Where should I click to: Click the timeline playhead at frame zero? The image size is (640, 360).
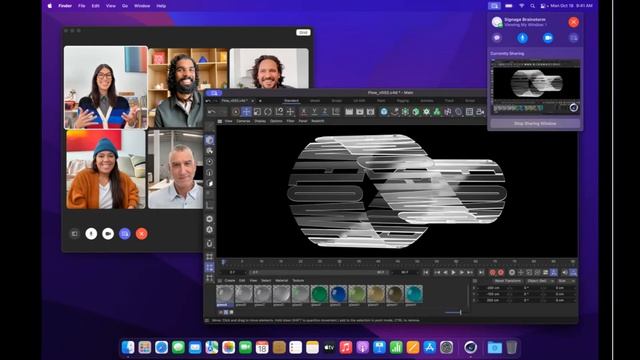coord(223,262)
